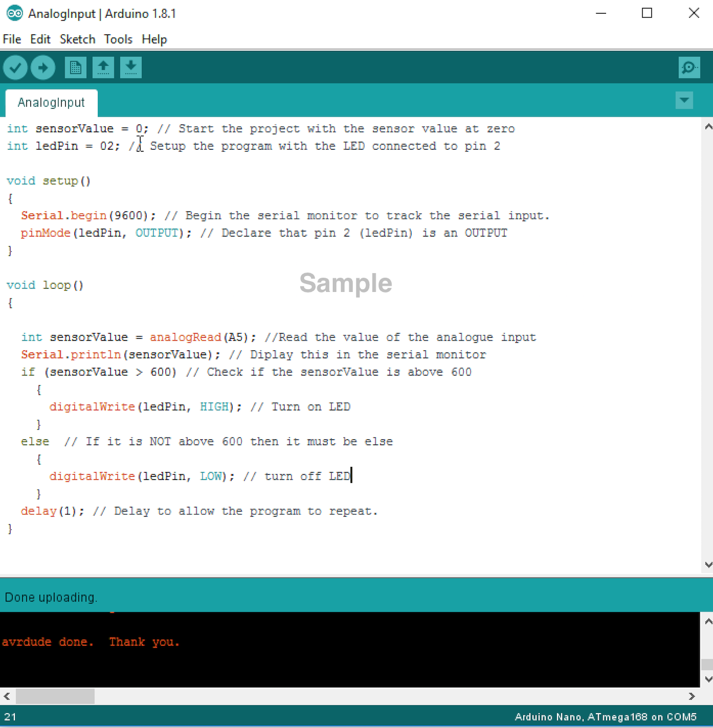The image size is (713, 728).
Task: Minimize the Arduino window
Action: click(601, 13)
